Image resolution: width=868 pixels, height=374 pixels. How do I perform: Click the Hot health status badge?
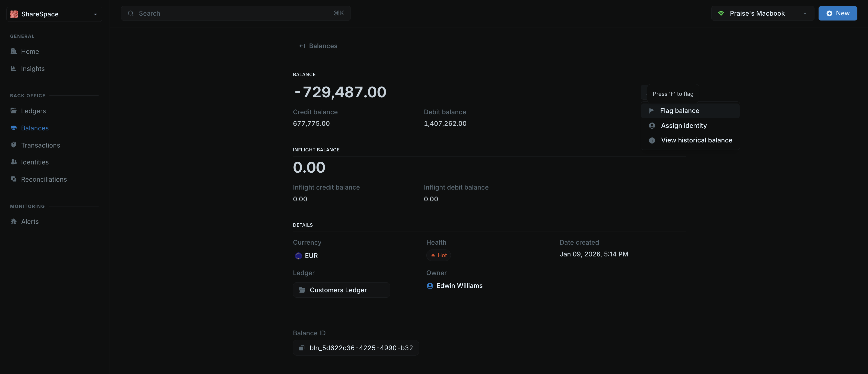point(439,255)
